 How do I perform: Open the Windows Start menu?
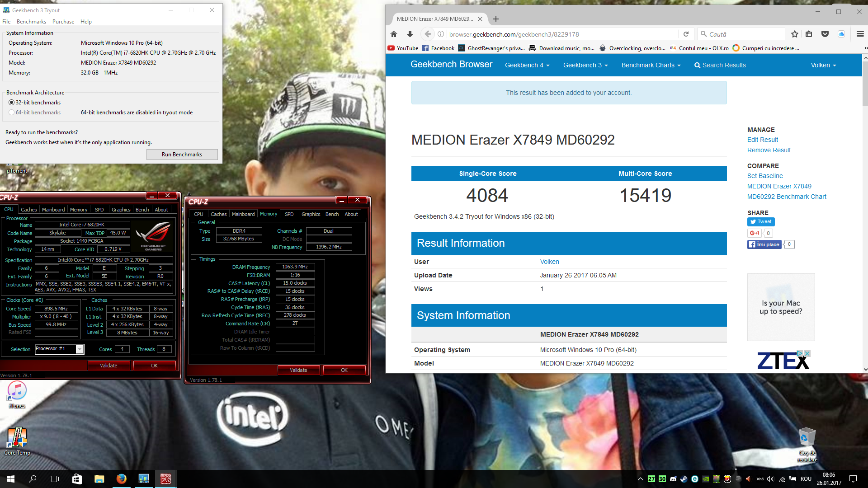coord(11,479)
